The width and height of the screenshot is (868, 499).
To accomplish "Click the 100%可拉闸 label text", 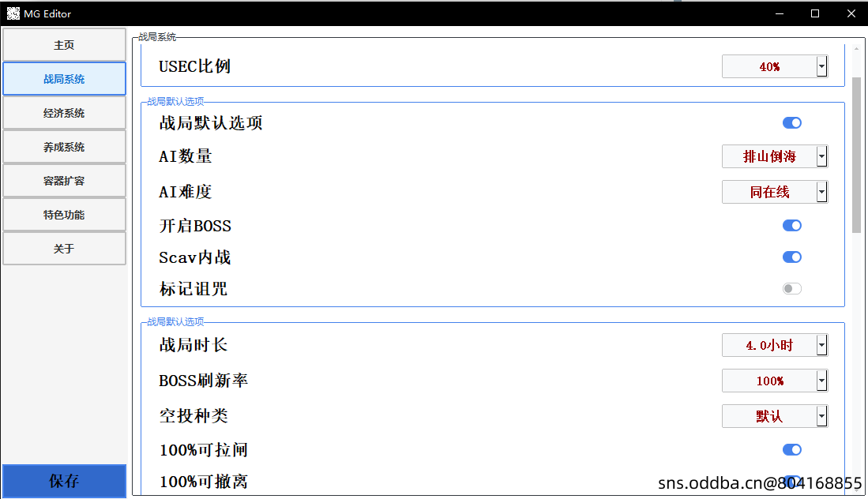I will click(203, 450).
